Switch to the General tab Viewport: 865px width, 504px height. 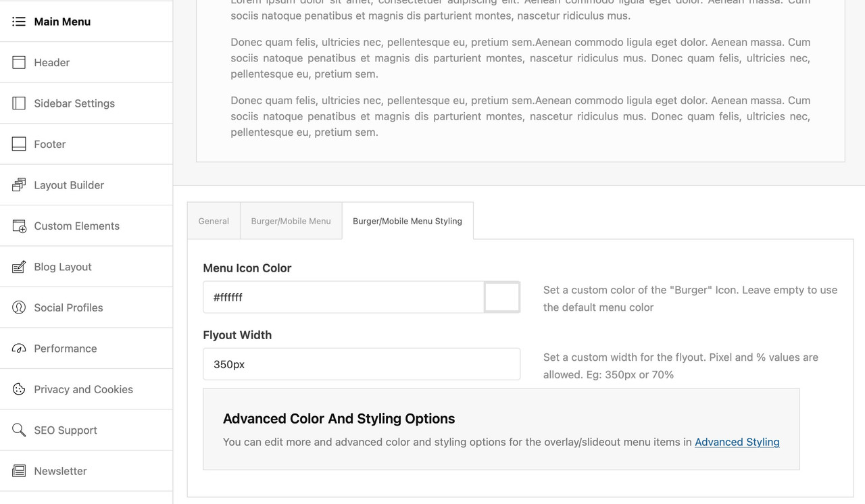point(214,221)
